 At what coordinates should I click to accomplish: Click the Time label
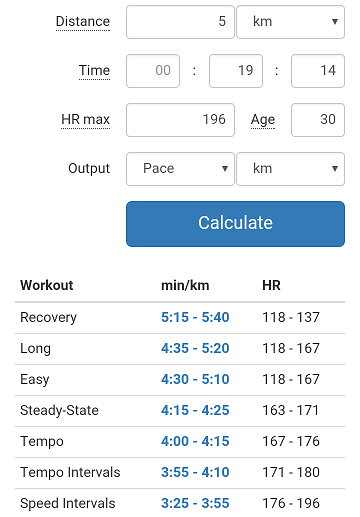[x=94, y=71]
